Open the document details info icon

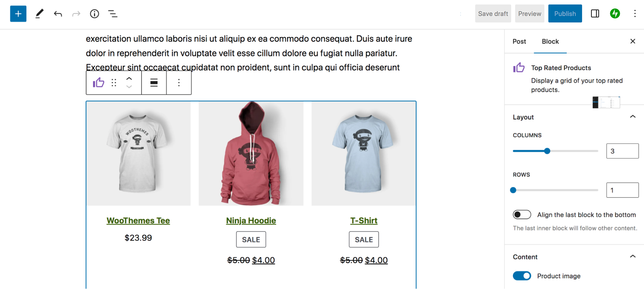pyautogui.click(x=94, y=14)
